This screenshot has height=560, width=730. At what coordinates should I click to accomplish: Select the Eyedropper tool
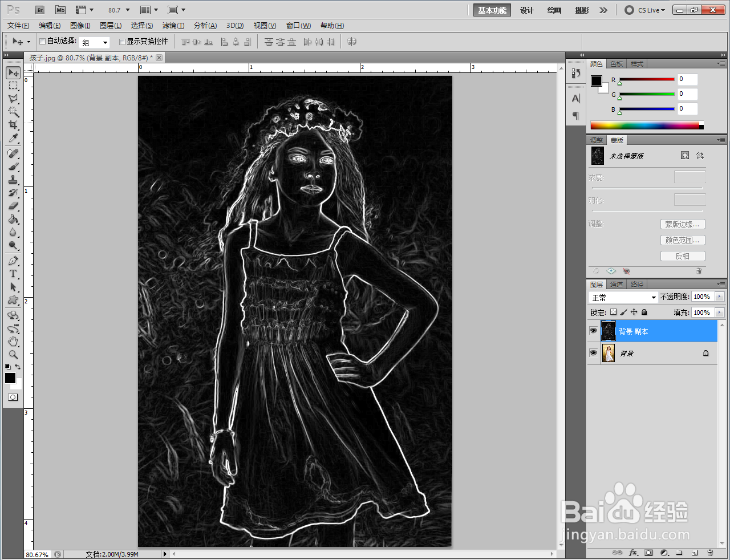coord(13,138)
